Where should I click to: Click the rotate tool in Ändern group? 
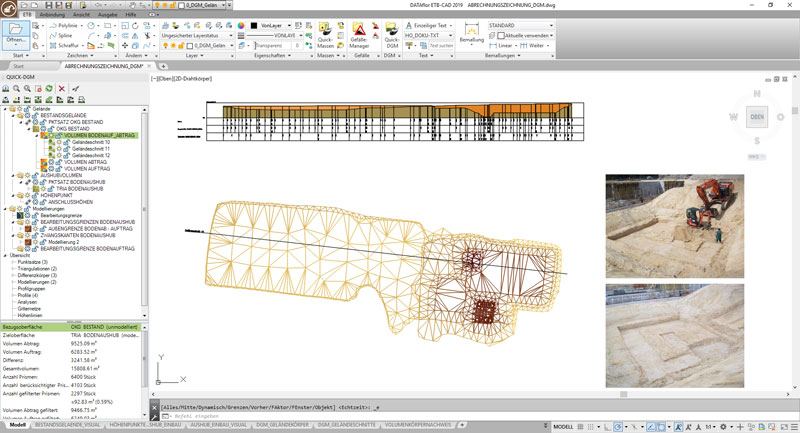(x=135, y=26)
